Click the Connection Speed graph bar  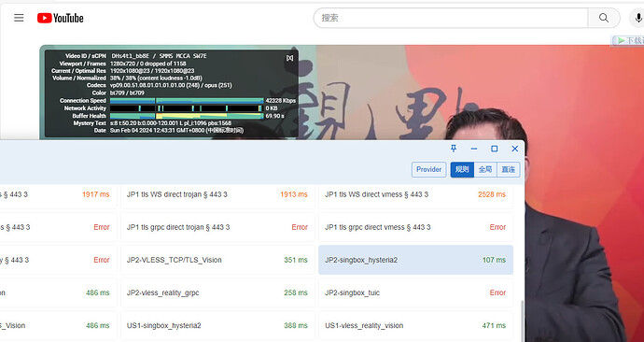click(x=187, y=101)
